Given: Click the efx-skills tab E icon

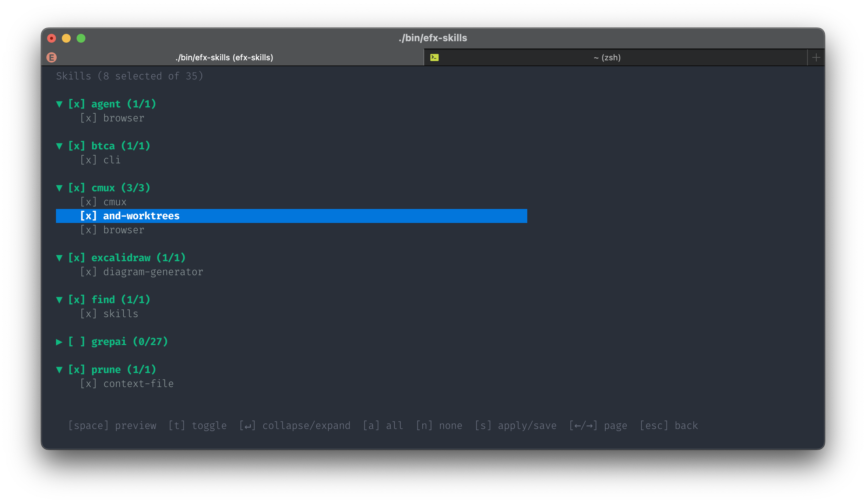Looking at the screenshot, I should 52,57.
